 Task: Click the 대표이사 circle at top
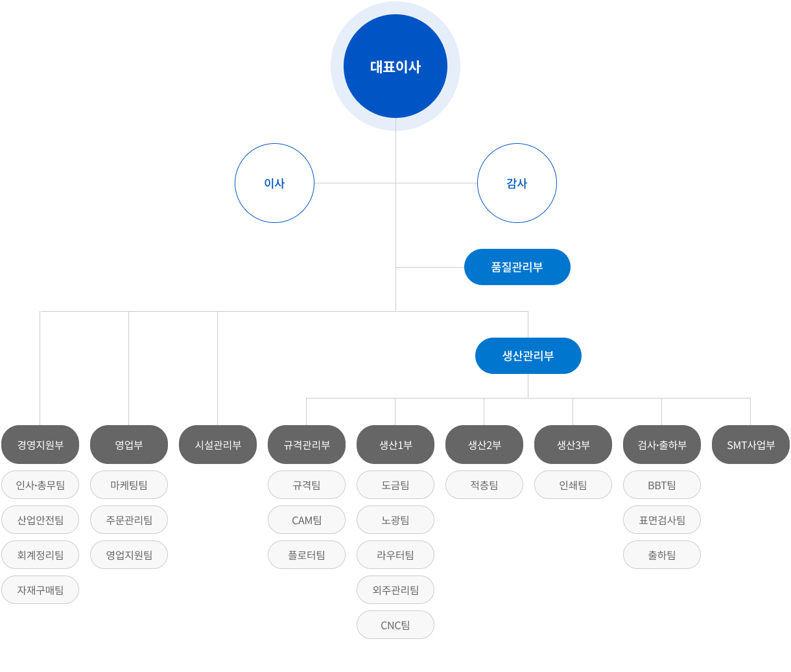pyautogui.click(x=395, y=66)
